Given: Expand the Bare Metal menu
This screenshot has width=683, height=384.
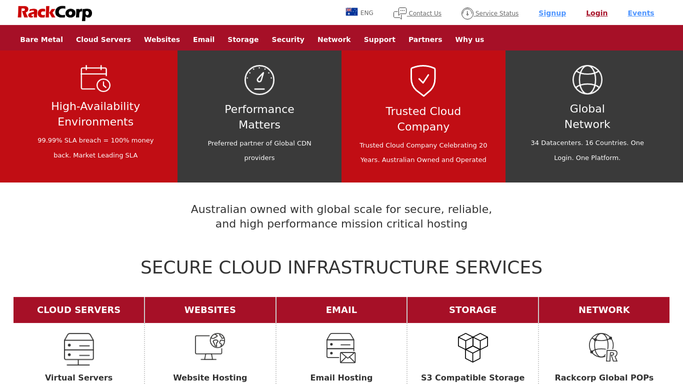Looking at the screenshot, I should coord(41,39).
